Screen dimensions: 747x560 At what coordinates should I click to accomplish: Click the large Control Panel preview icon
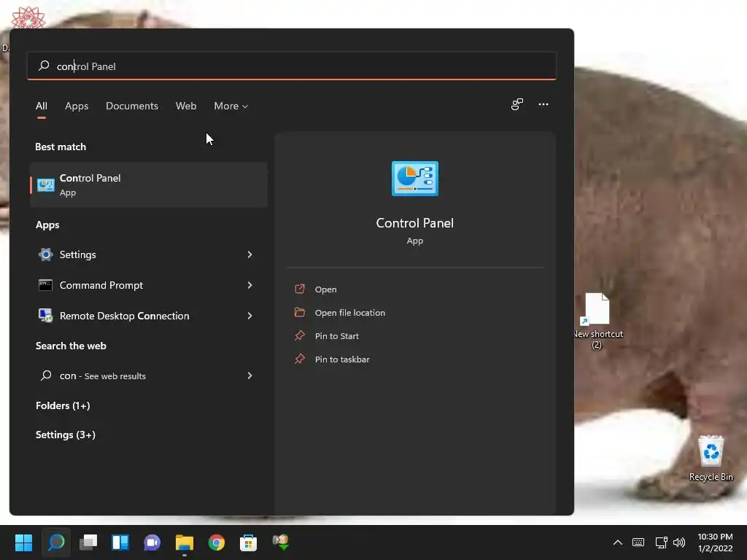tap(415, 179)
